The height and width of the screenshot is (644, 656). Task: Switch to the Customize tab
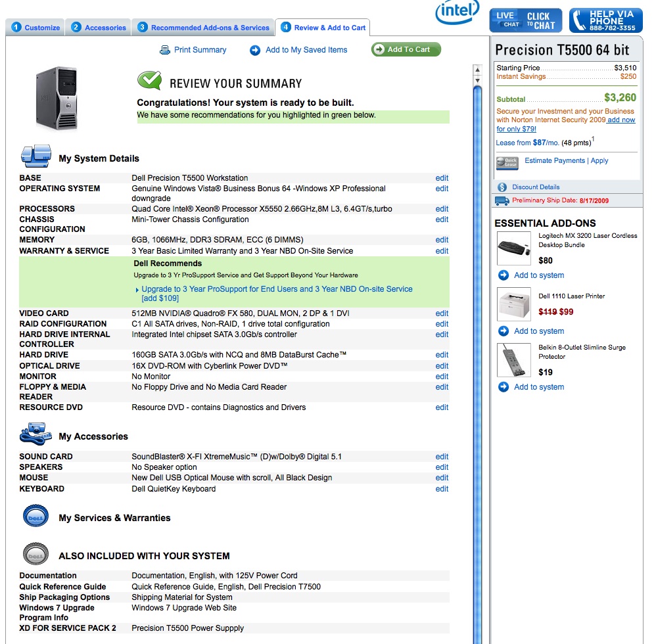click(x=35, y=28)
